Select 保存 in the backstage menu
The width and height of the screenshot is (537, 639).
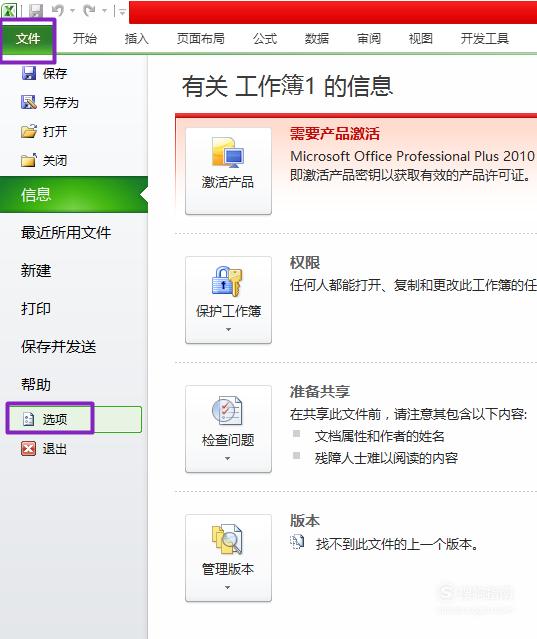tap(55, 73)
